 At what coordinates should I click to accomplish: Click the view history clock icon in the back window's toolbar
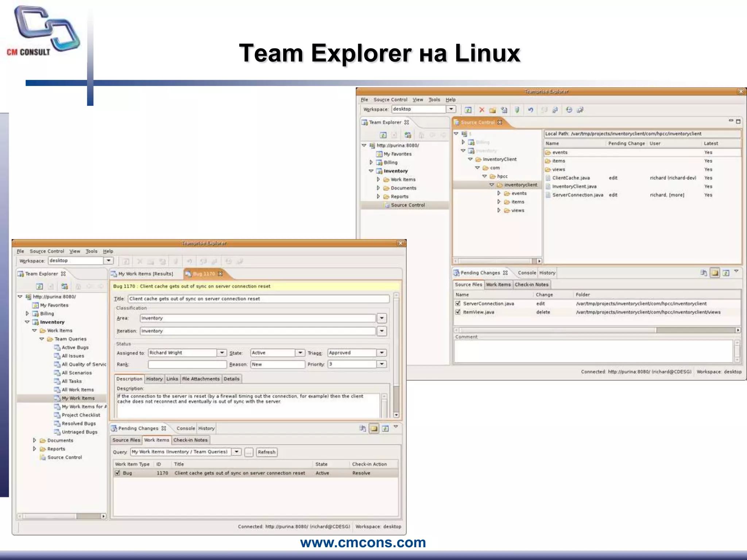[x=569, y=110]
